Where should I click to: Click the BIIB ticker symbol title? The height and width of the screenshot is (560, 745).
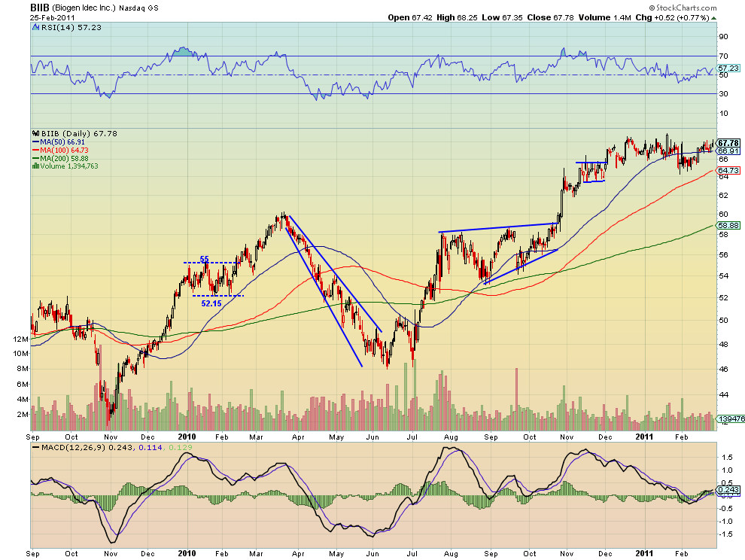pos(39,8)
